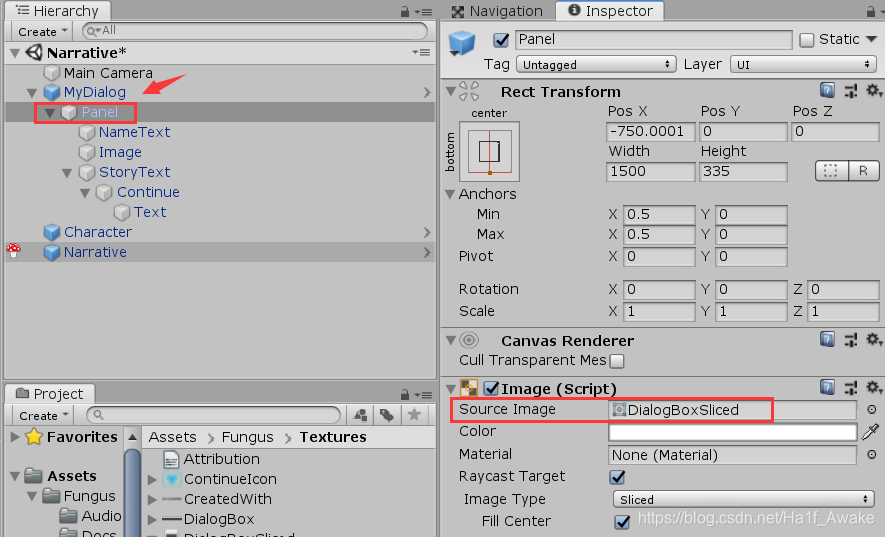Open the Hierarchy Create menu
Viewport: 885px width, 537px height.
point(42,32)
